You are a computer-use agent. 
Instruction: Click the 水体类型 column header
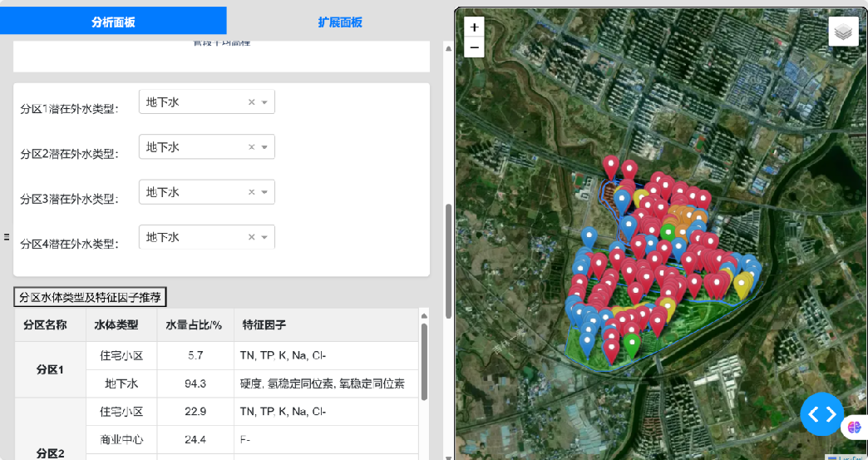(x=121, y=325)
